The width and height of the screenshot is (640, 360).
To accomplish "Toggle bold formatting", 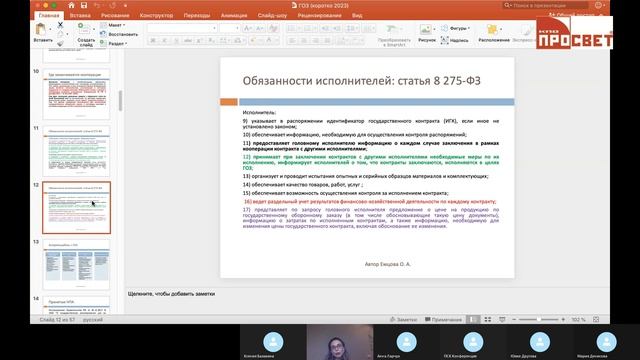I will point(153,40).
